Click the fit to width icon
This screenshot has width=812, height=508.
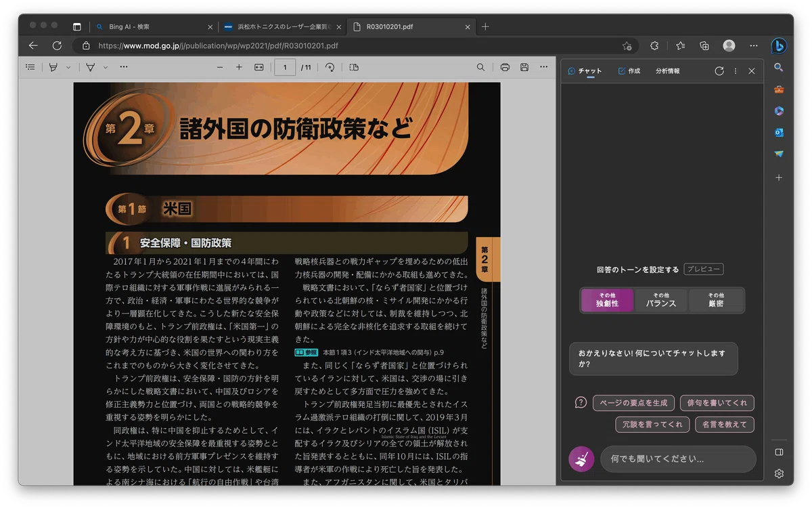[x=258, y=67]
